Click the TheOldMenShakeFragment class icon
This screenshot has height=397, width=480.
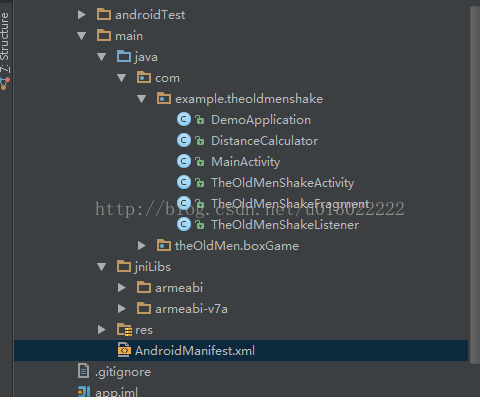point(184,203)
